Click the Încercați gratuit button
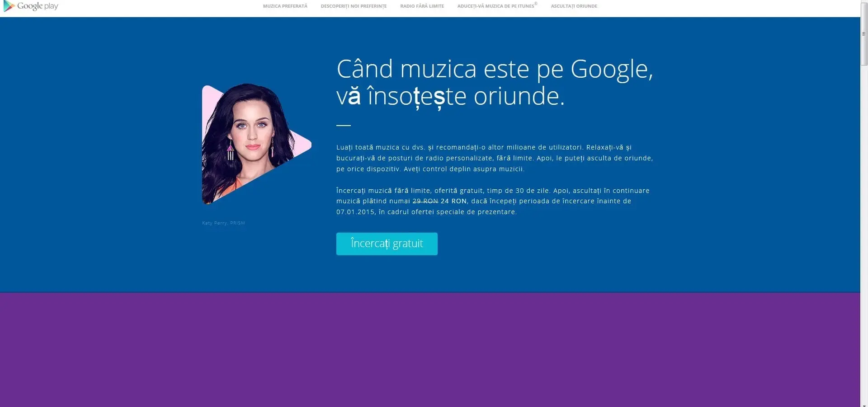This screenshot has width=868, height=407. click(x=387, y=244)
